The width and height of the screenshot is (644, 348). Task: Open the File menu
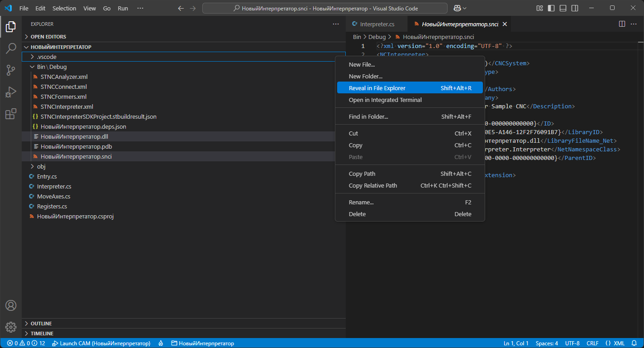tap(24, 8)
